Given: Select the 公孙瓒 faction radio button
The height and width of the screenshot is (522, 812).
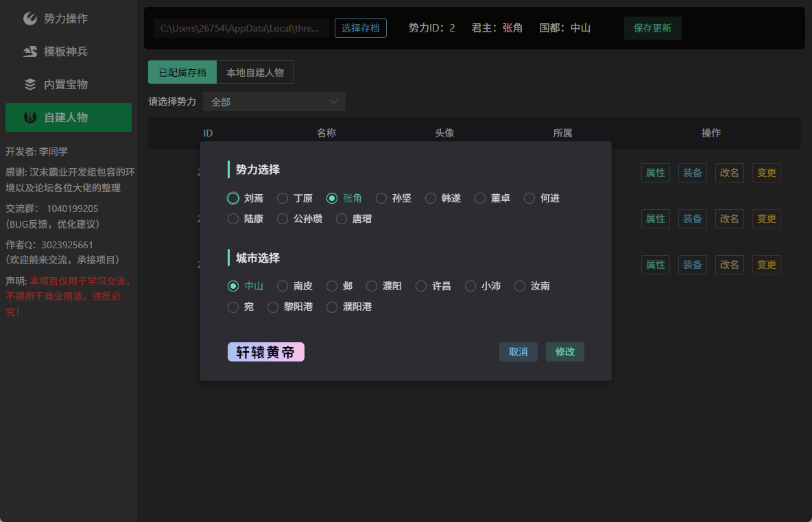Looking at the screenshot, I should coord(283,219).
